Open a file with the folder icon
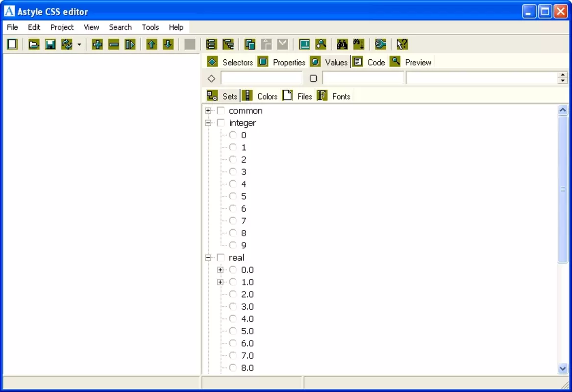 [33, 45]
